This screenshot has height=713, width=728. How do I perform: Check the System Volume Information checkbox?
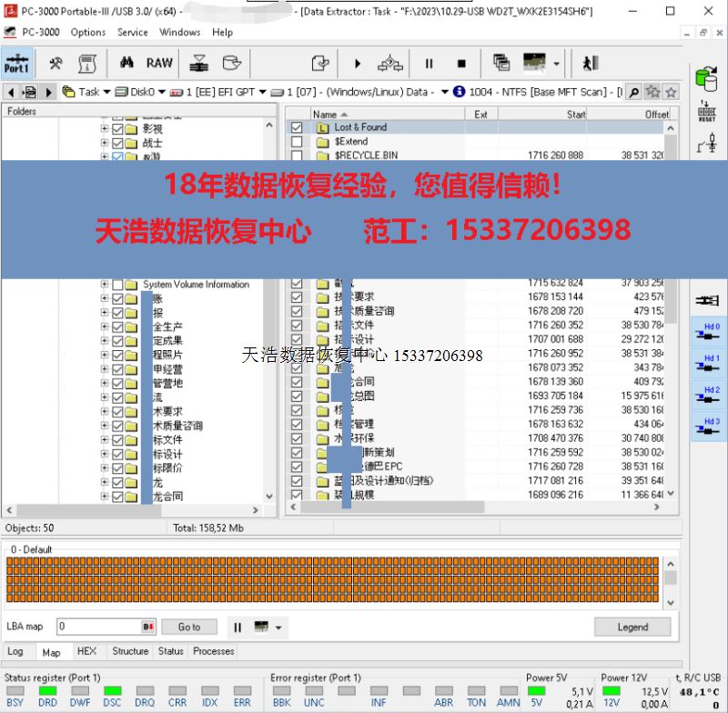pyautogui.click(x=117, y=285)
